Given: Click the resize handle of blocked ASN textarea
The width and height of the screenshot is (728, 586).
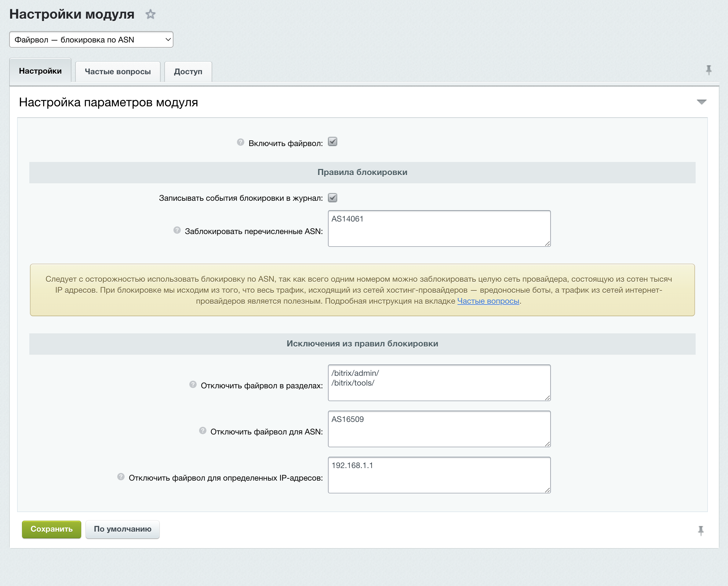Looking at the screenshot, I should click(x=547, y=244).
